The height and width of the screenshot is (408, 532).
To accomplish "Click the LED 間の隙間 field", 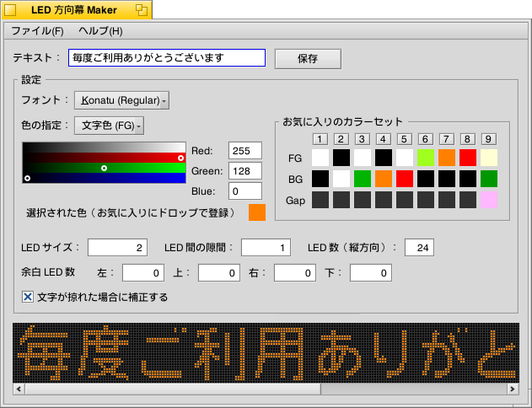I will click(266, 247).
